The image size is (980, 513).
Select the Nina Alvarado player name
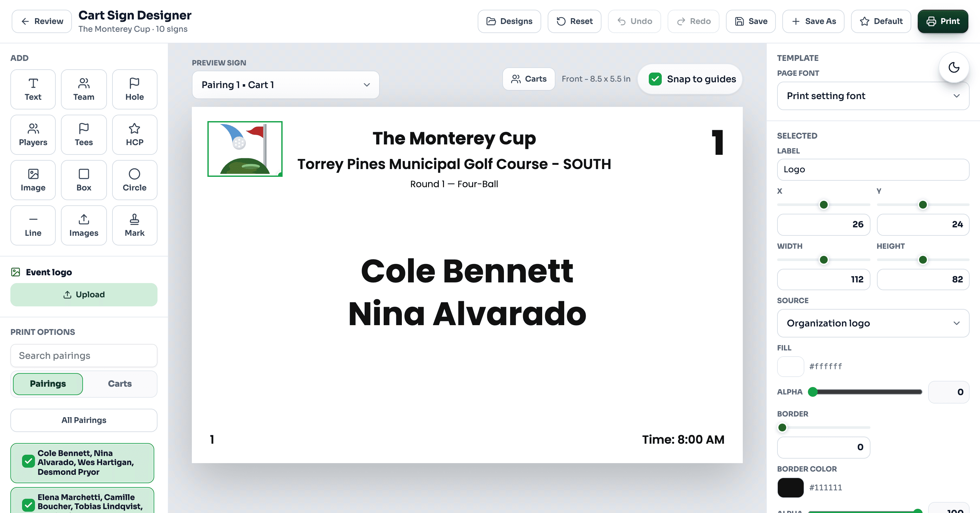(x=467, y=314)
